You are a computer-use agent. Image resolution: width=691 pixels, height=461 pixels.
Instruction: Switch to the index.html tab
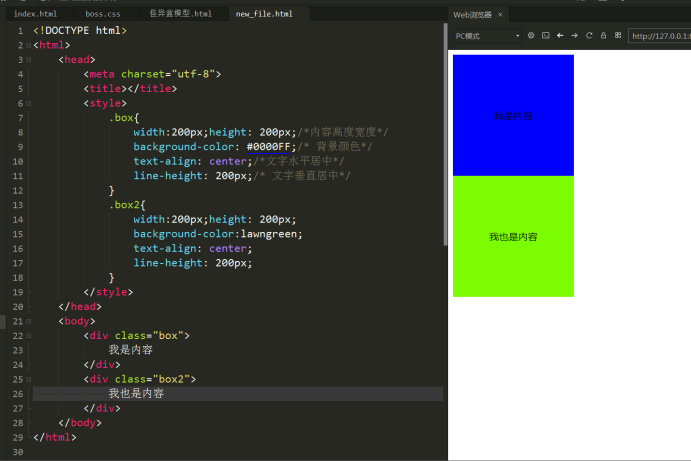click(35, 14)
